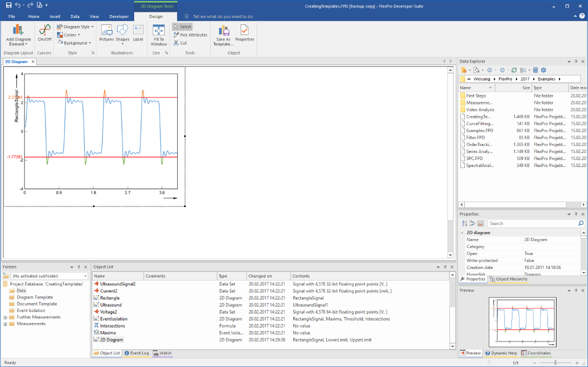Image resolution: width=588 pixels, height=367 pixels.
Task: Open the Colors dropdown
Action: click(x=69, y=35)
